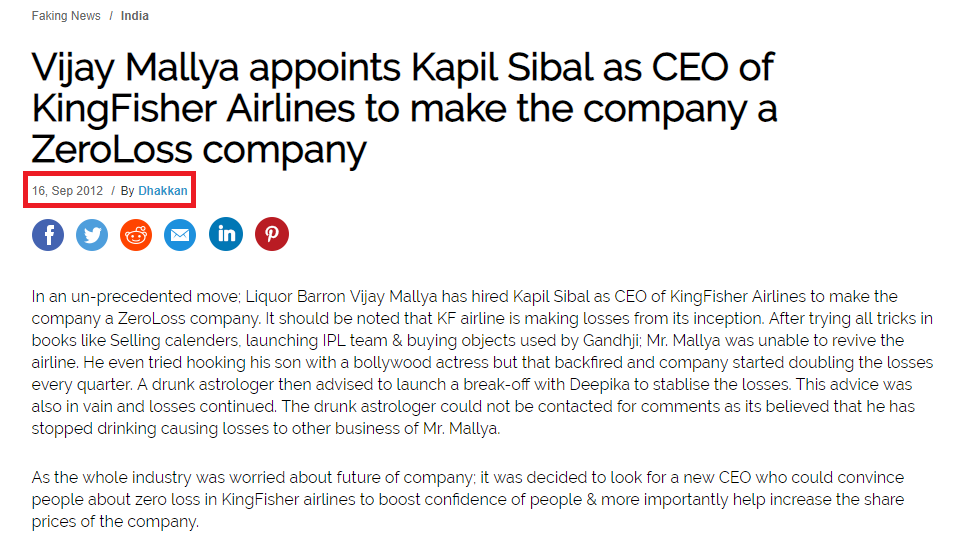The width and height of the screenshot is (953, 547).
Task: Click the 16, Sep 2012 publish date
Action: pyautogui.click(x=67, y=191)
